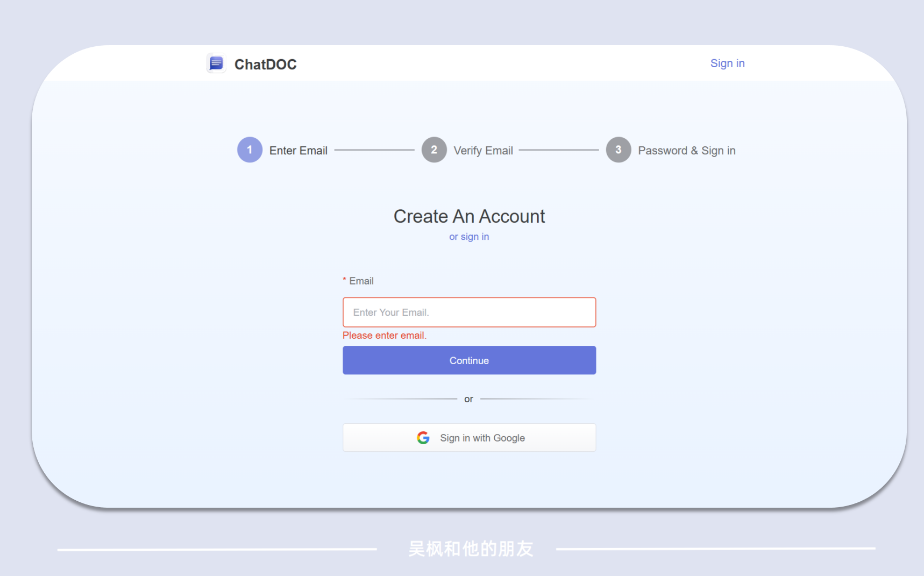
Task: Click the Google G logo icon
Action: click(423, 438)
